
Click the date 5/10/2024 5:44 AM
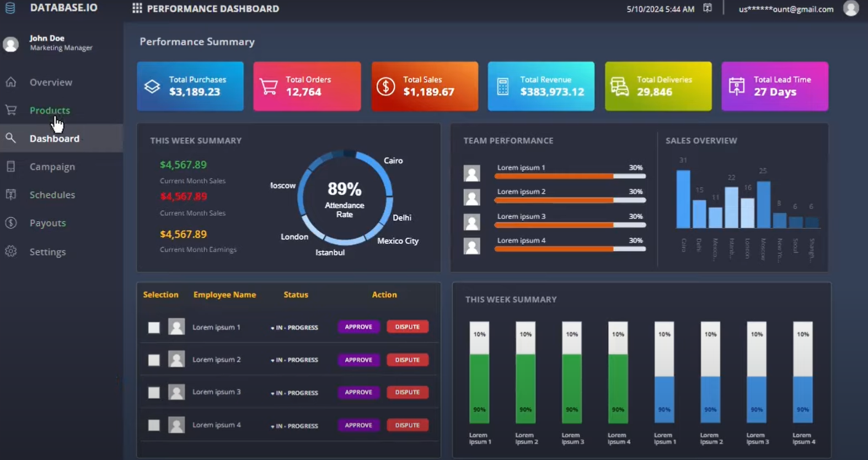coord(660,9)
